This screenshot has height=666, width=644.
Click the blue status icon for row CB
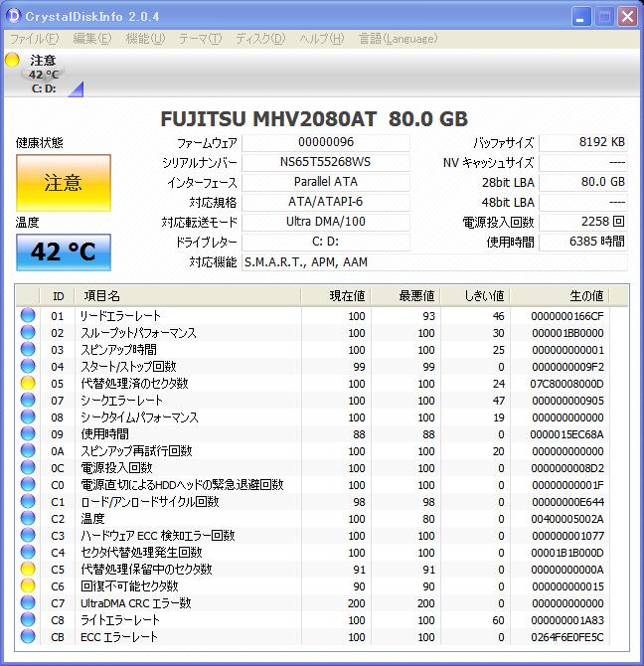point(28,637)
